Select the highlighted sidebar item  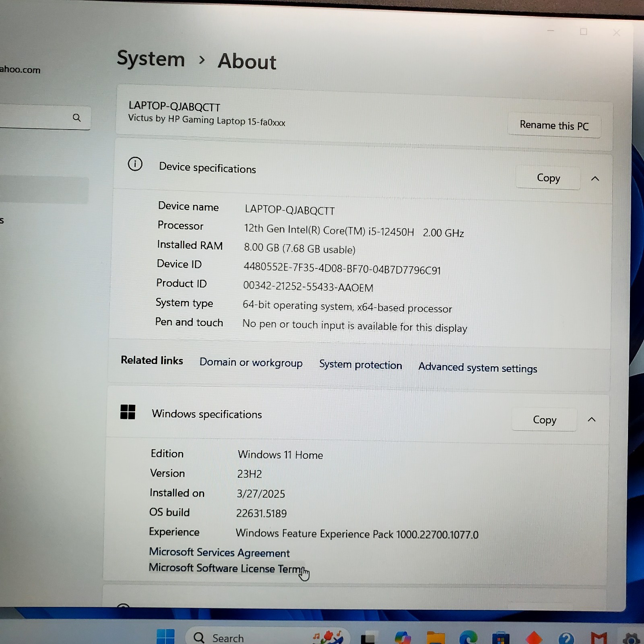click(43, 190)
